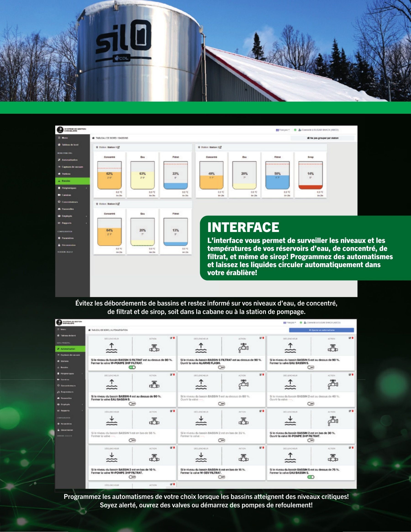Click faucet action icon on BASSIN 2 40 % card
411x532 pixels.
tap(333, 384)
